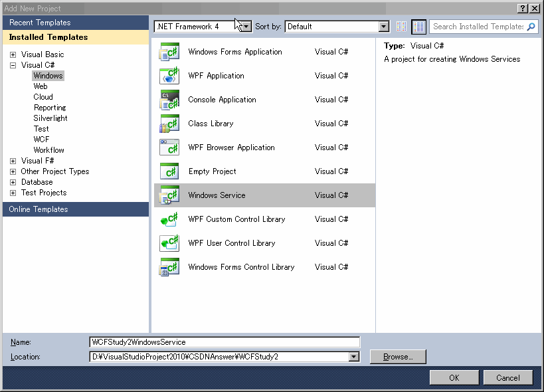Image resolution: width=544 pixels, height=392 pixels.
Task: Select the "WPF Custom Control Library" template name
Action: [236, 219]
